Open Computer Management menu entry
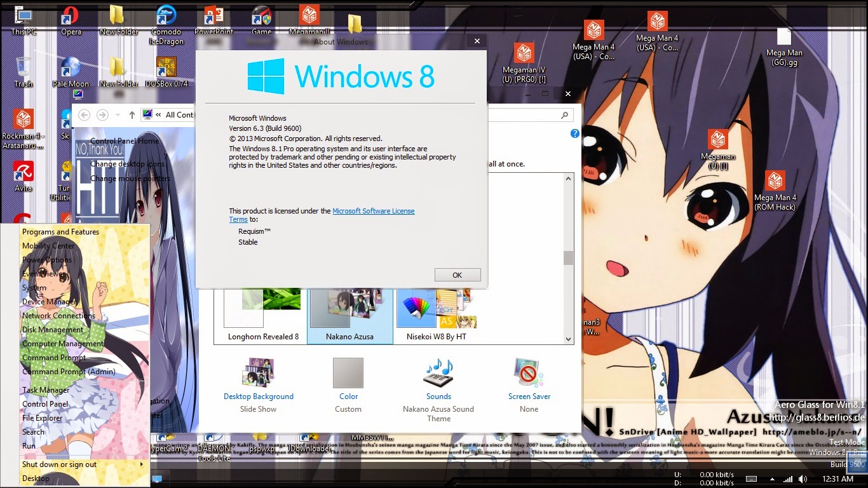 (x=63, y=344)
